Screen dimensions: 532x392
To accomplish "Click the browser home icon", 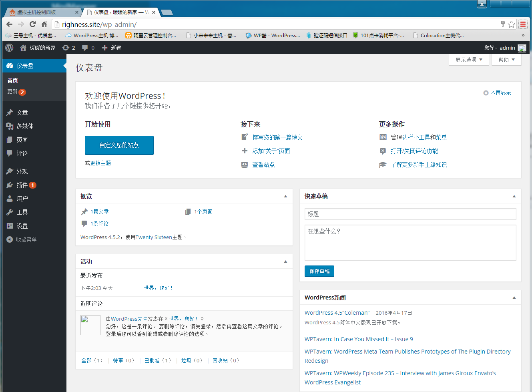I will tap(44, 24).
